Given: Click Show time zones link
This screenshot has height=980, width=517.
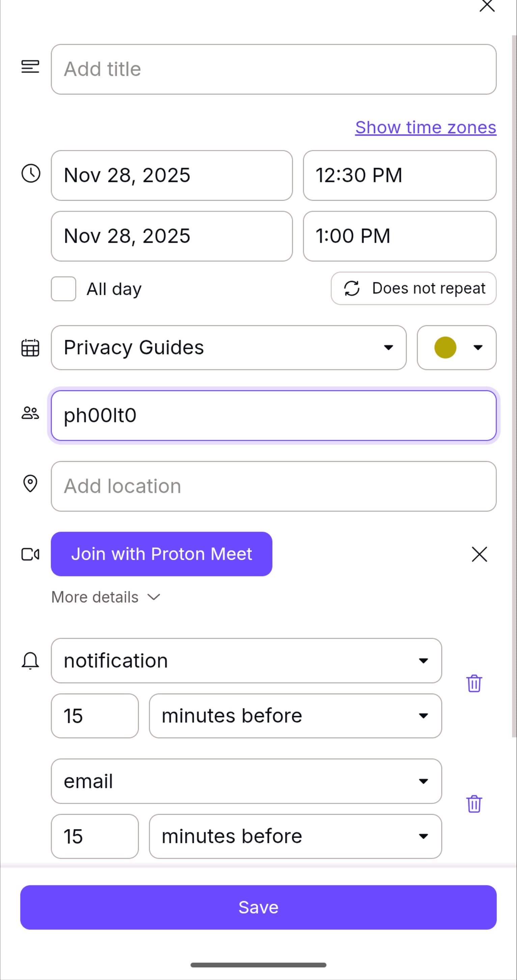Looking at the screenshot, I should [x=426, y=128].
